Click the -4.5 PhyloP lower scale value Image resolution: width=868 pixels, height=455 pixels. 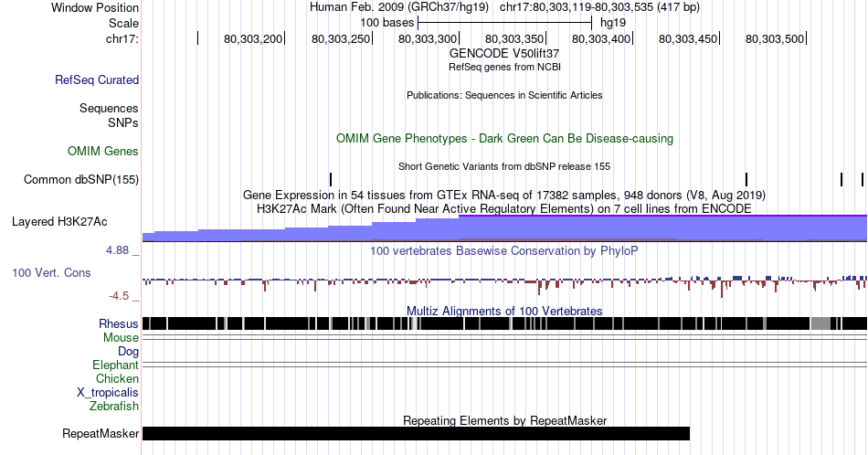pyautogui.click(x=119, y=296)
